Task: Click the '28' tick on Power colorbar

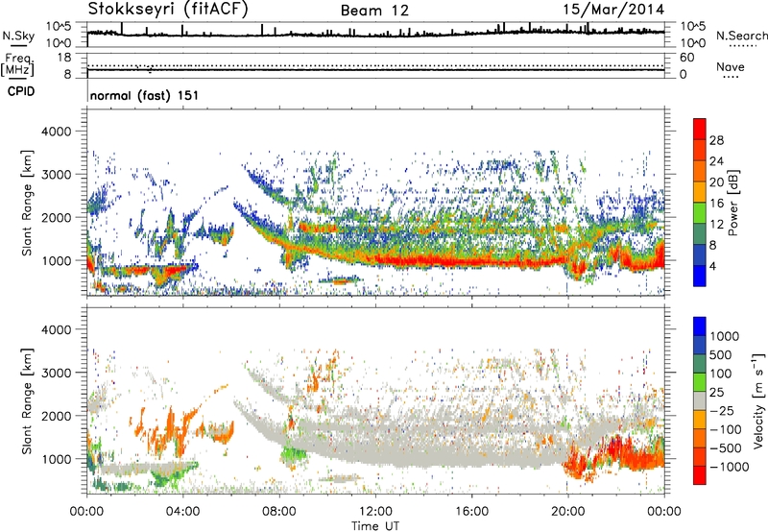Action: coord(716,140)
